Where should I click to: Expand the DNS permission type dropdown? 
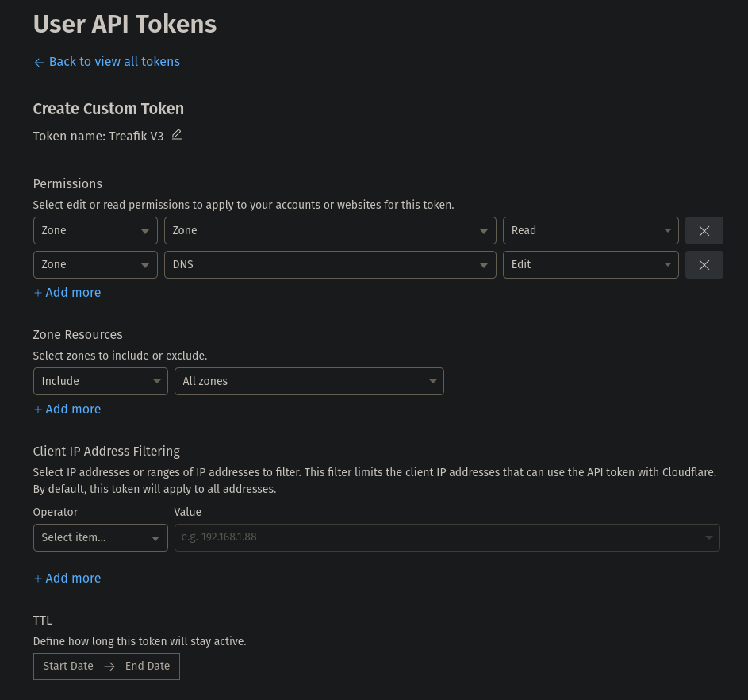(x=330, y=265)
